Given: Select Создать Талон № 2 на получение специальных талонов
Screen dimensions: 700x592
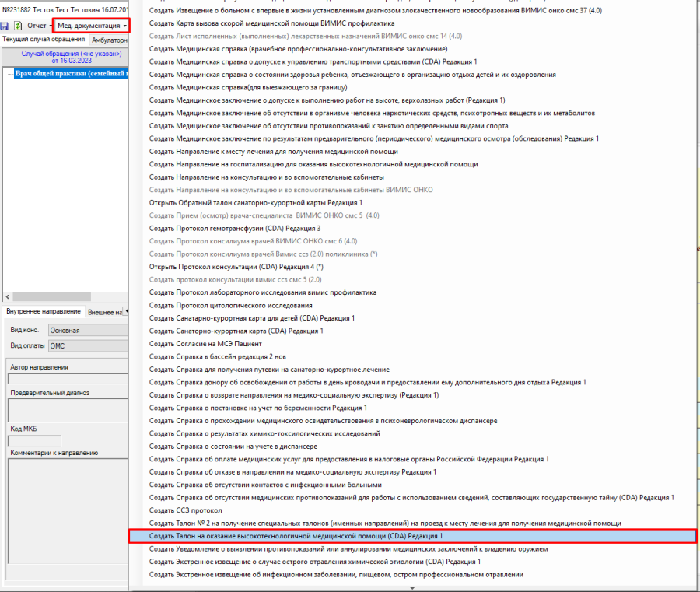Looking at the screenshot, I should (x=385, y=524).
